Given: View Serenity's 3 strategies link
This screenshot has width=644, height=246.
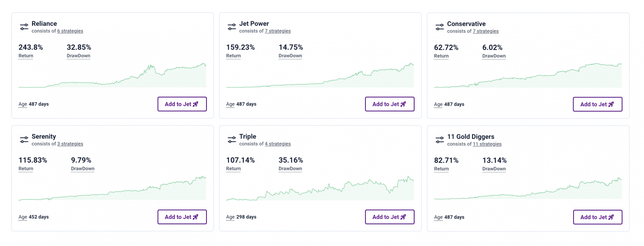Looking at the screenshot, I should [70, 144].
